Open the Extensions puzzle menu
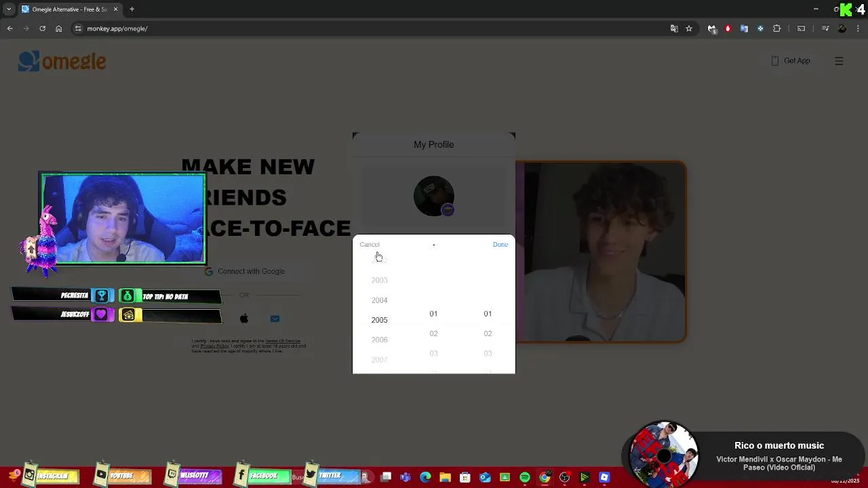 click(777, 28)
